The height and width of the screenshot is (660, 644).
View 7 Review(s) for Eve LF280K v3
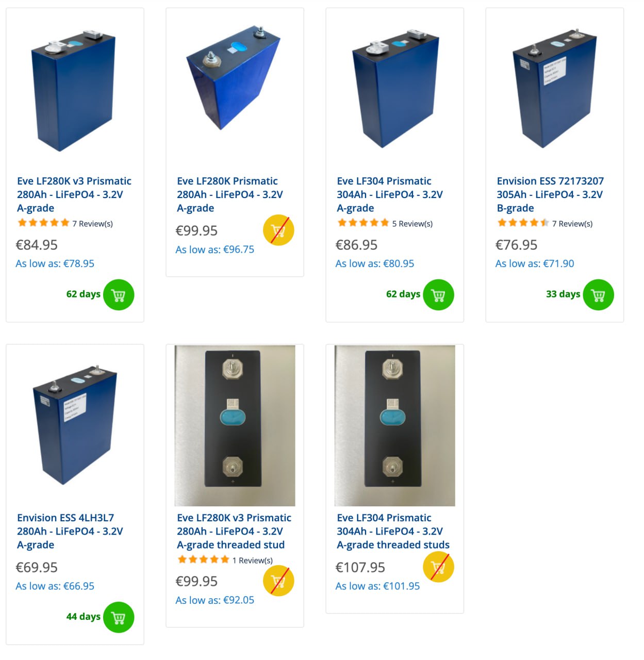point(92,224)
